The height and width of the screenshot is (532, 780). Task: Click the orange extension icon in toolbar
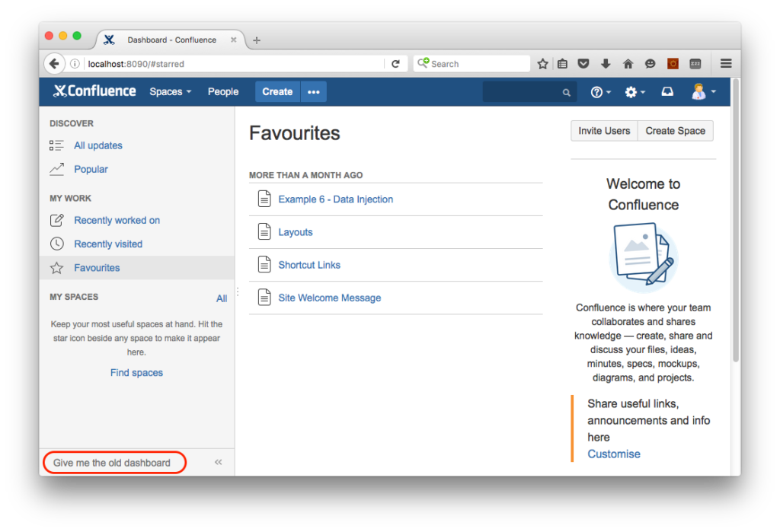click(x=673, y=64)
